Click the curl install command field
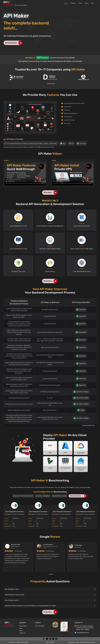100x644 pixels. tap(31, 143)
